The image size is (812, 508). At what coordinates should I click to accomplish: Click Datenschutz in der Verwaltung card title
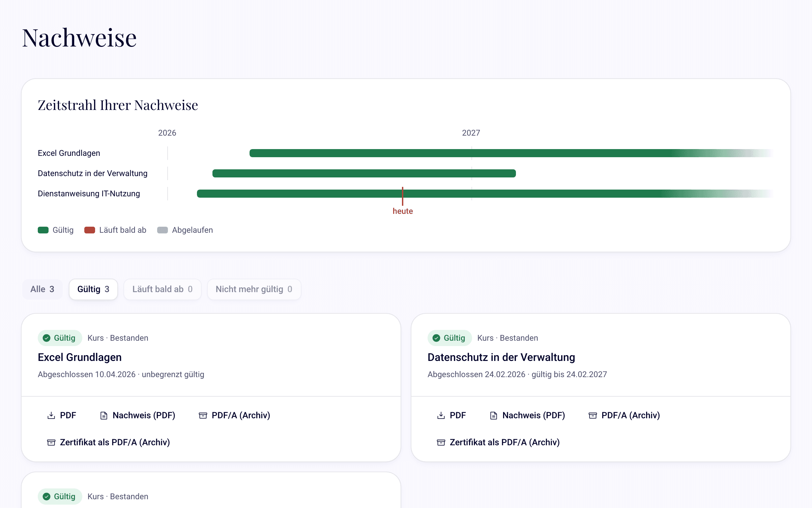coord(501,357)
